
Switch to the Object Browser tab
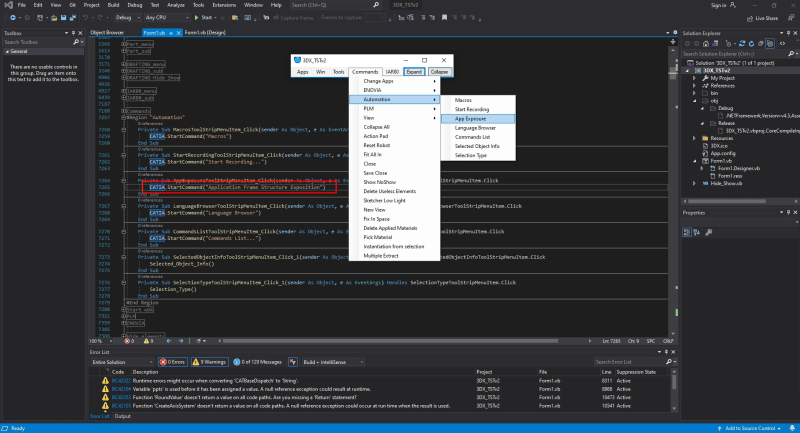[107, 33]
